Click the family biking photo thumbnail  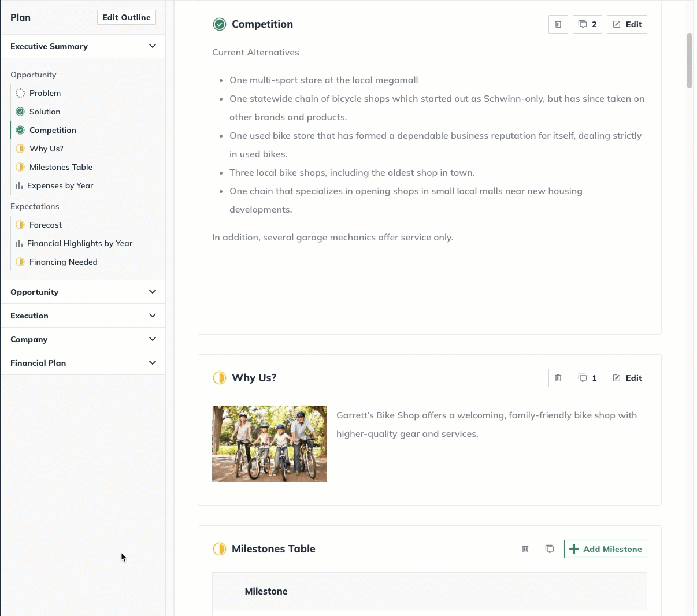[269, 444]
